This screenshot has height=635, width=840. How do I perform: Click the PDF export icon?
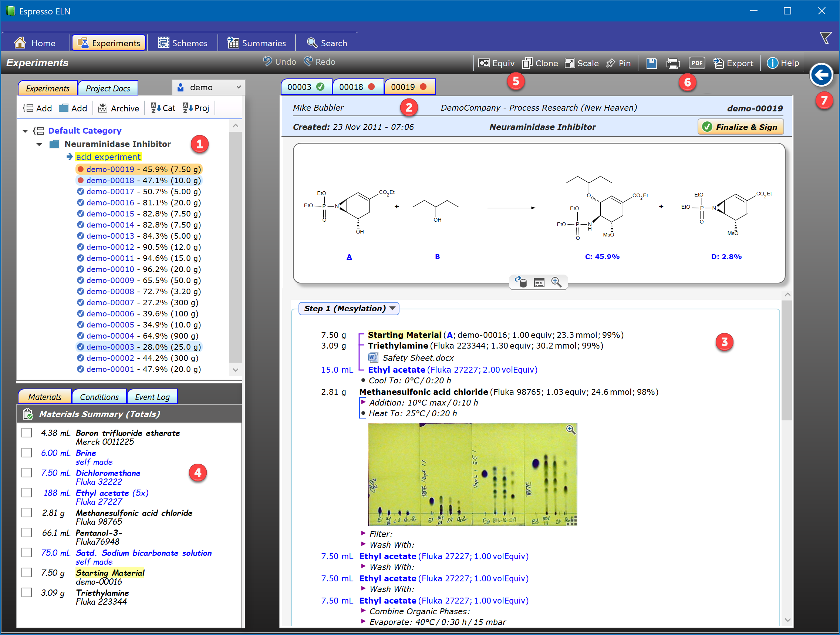click(696, 63)
